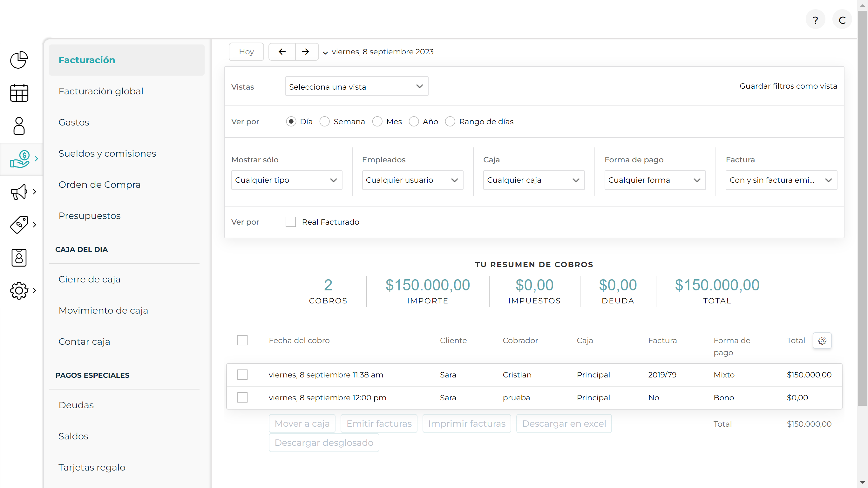The height and width of the screenshot is (488, 868).
Task: Open Saldos menu item
Action: click(73, 436)
